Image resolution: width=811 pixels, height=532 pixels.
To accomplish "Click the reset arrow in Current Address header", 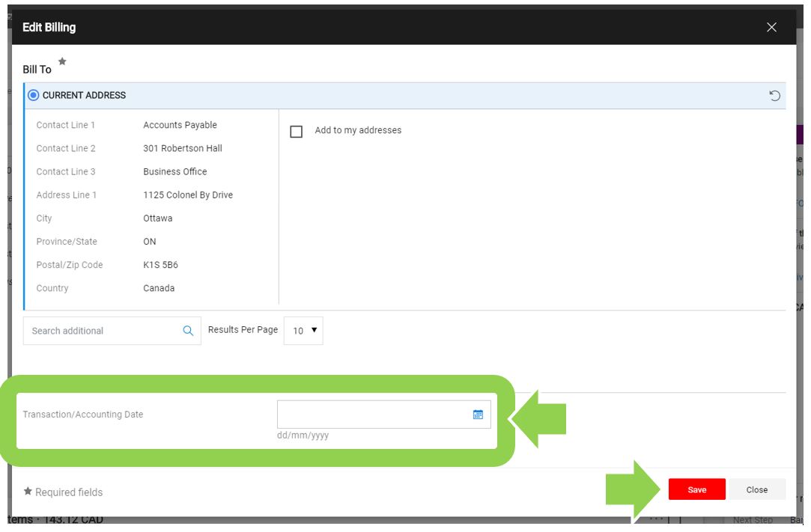I will tap(774, 96).
